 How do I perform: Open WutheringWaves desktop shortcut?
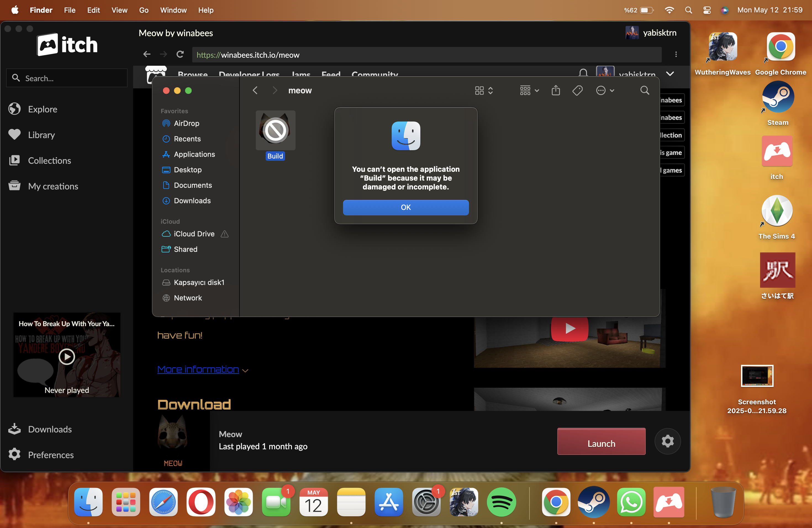[723, 54]
